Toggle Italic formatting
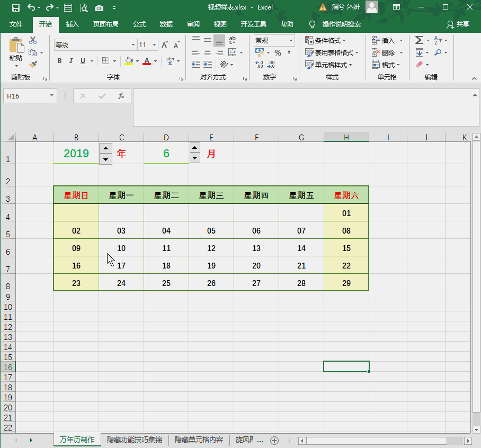Screen dimensions: 481x448 (x=72, y=61)
